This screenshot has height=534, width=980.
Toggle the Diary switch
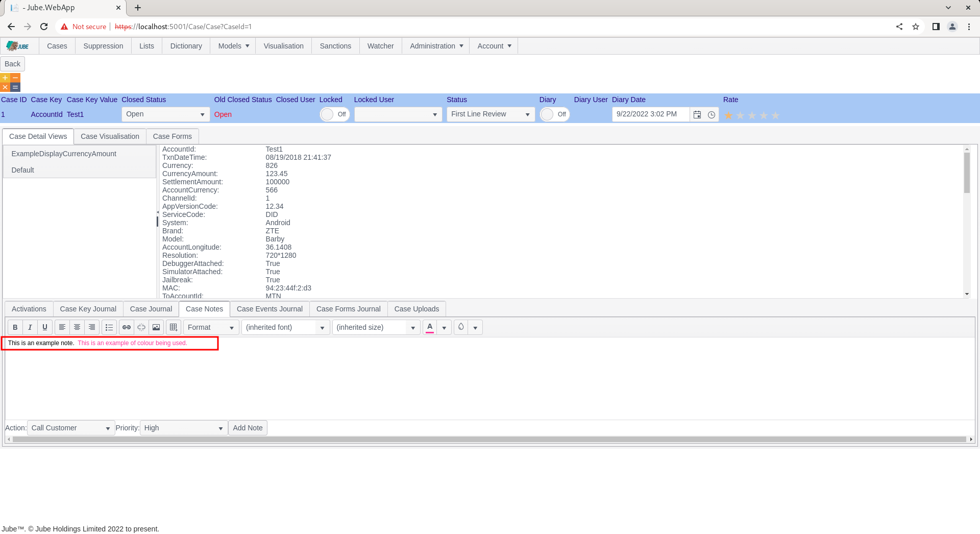point(554,114)
